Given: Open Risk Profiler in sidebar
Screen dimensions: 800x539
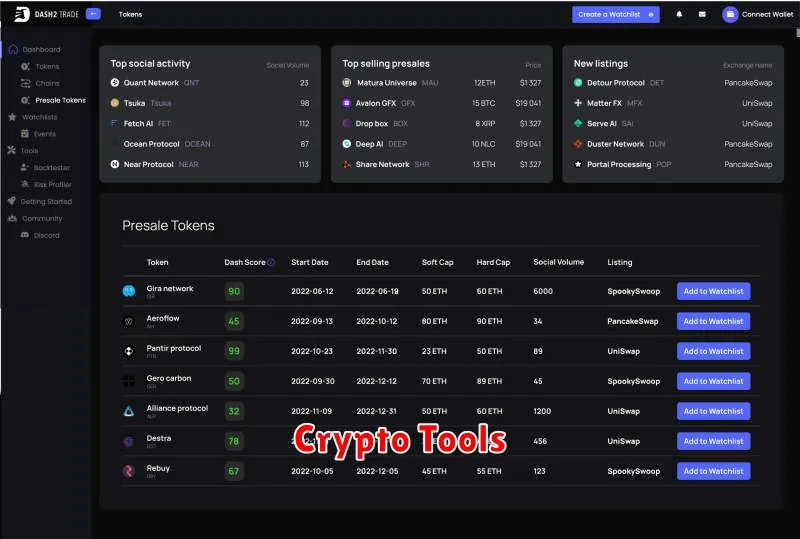Looking at the screenshot, I should coord(46,184).
